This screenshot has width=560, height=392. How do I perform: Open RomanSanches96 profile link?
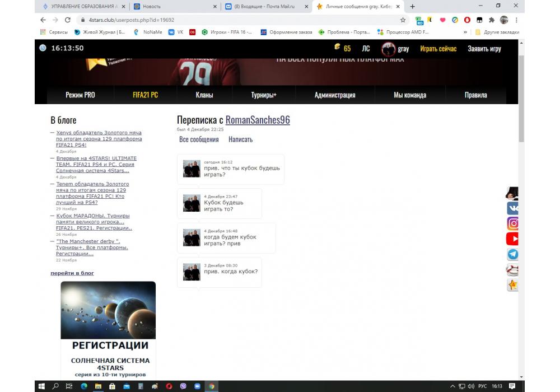pos(258,120)
